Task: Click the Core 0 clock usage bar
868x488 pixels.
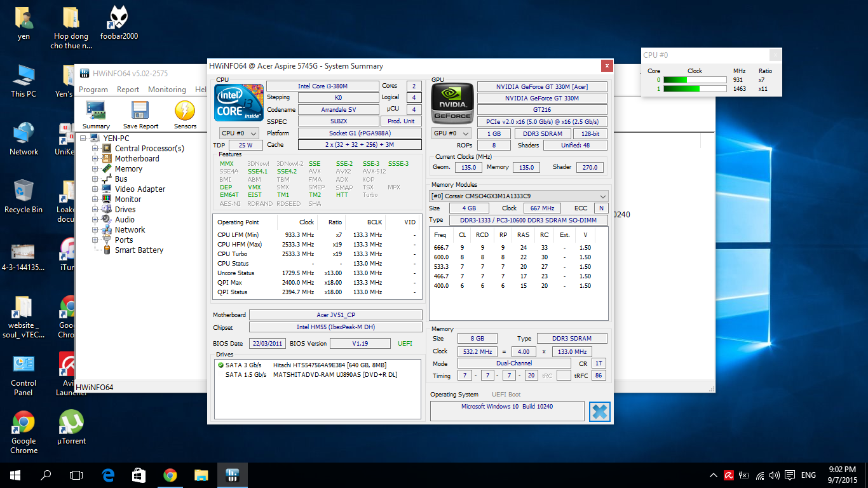Action: (695, 80)
